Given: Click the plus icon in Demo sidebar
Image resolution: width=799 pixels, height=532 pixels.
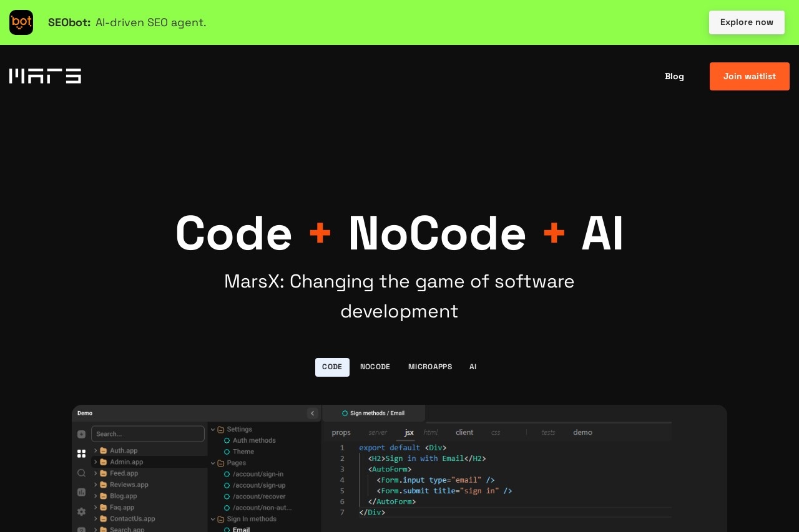Looking at the screenshot, I should click(x=81, y=434).
